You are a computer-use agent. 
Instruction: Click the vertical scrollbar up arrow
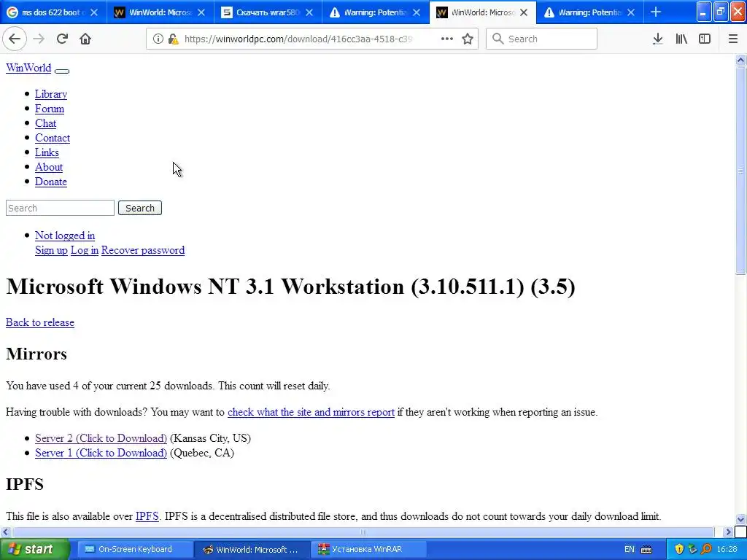click(740, 60)
